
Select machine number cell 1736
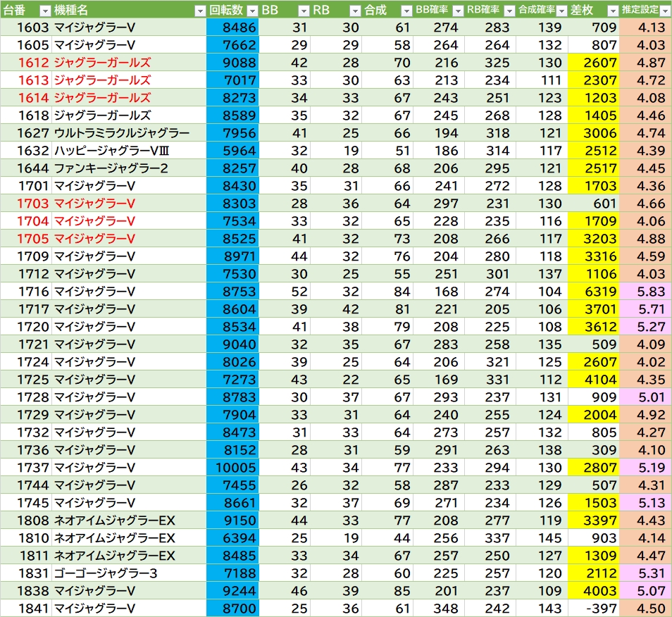tap(26, 450)
